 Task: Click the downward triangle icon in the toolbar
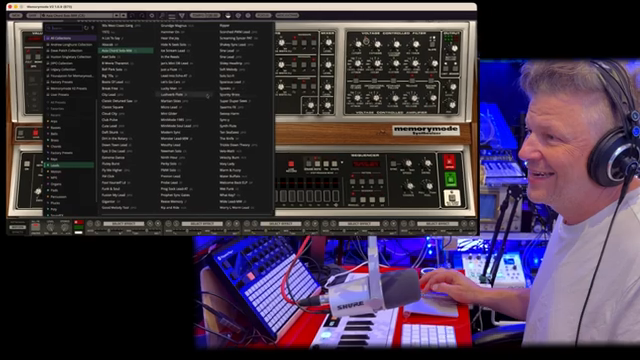(x=182, y=16)
